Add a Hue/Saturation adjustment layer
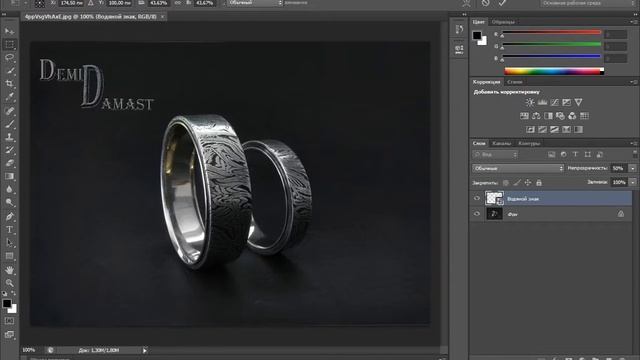 (524, 116)
